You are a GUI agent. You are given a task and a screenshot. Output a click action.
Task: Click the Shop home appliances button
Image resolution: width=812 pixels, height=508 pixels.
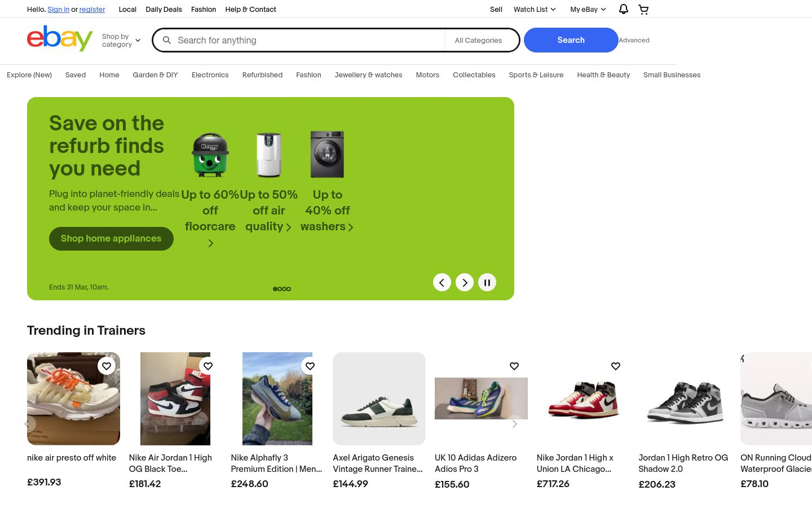[x=111, y=238]
